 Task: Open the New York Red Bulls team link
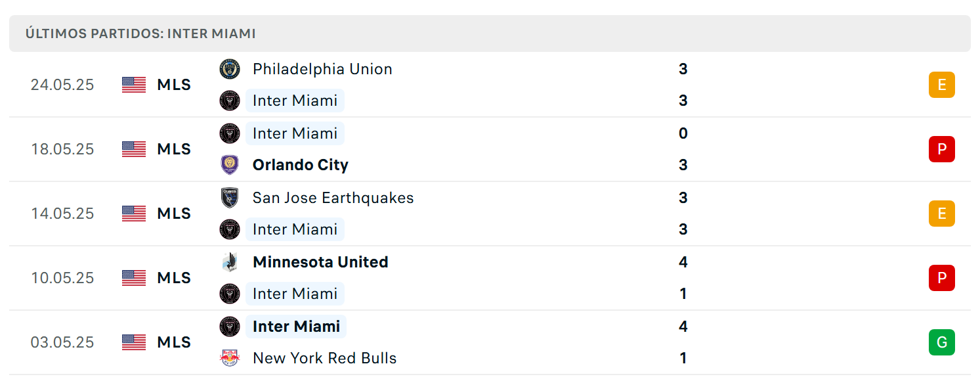pyautogui.click(x=325, y=358)
